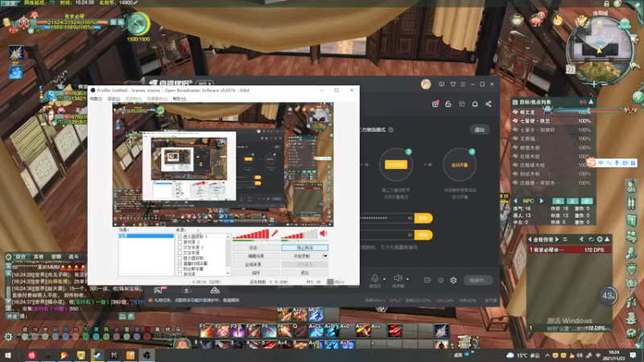This screenshot has height=362, width=644.
Task: Open the 帮助(H) menu in OBS
Action: pyautogui.click(x=180, y=99)
